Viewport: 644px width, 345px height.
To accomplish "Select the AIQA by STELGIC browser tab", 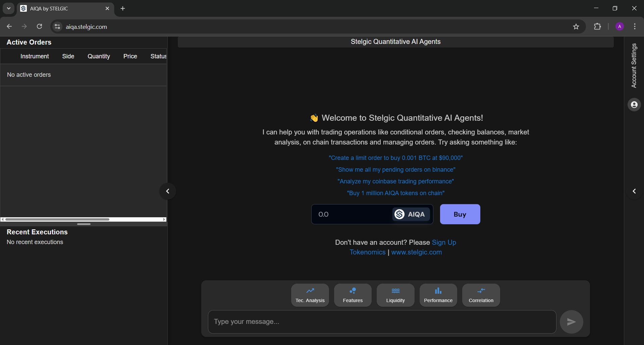I will (x=65, y=9).
